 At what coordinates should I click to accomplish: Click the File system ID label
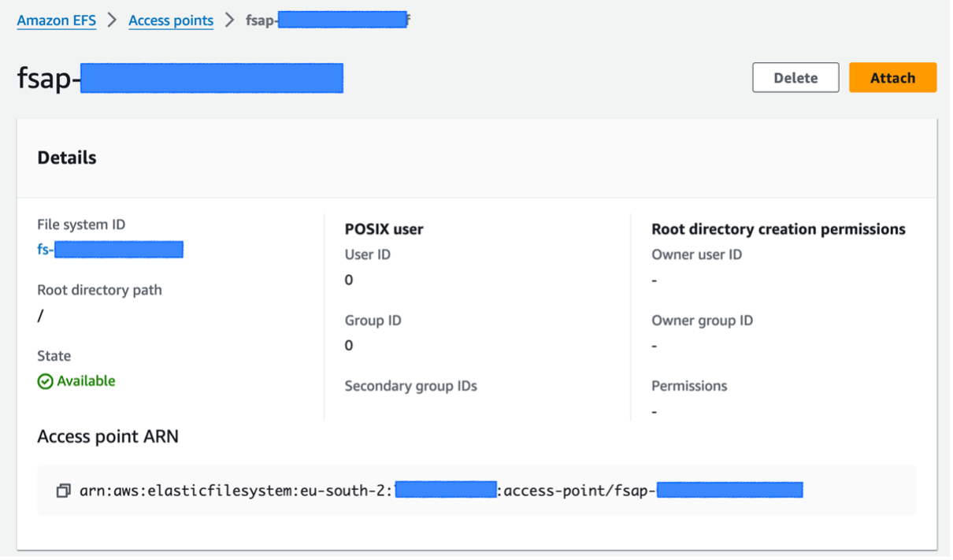(81, 225)
